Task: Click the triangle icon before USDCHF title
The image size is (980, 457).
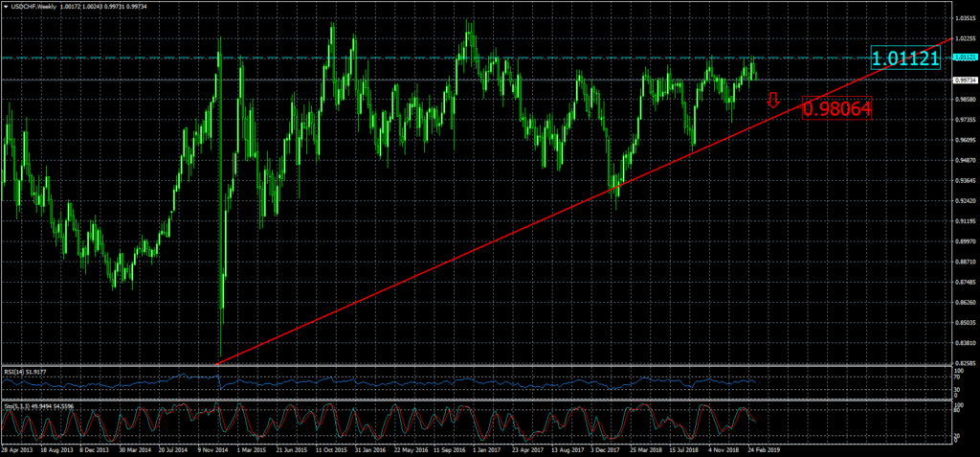Action: (5, 7)
